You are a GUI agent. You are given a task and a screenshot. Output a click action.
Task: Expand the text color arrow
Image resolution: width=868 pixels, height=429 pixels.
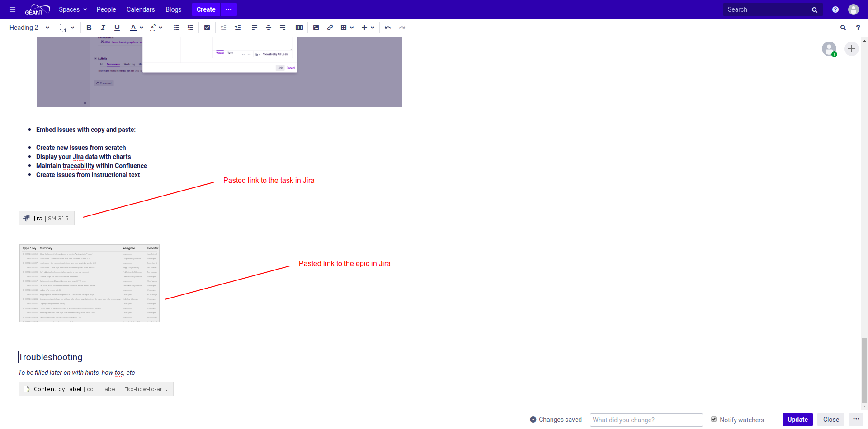142,28
